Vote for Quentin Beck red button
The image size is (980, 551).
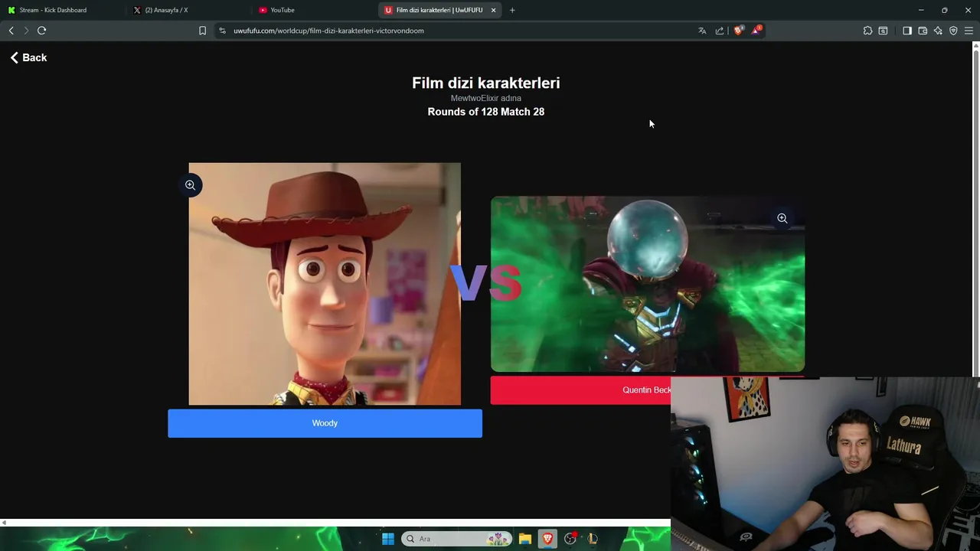[x=580, y=390]
